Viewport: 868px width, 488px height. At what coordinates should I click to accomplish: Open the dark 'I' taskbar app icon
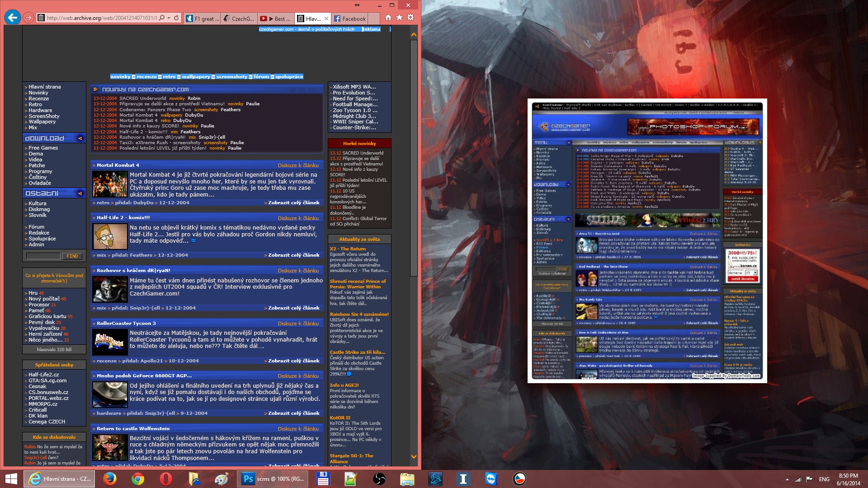463,479
